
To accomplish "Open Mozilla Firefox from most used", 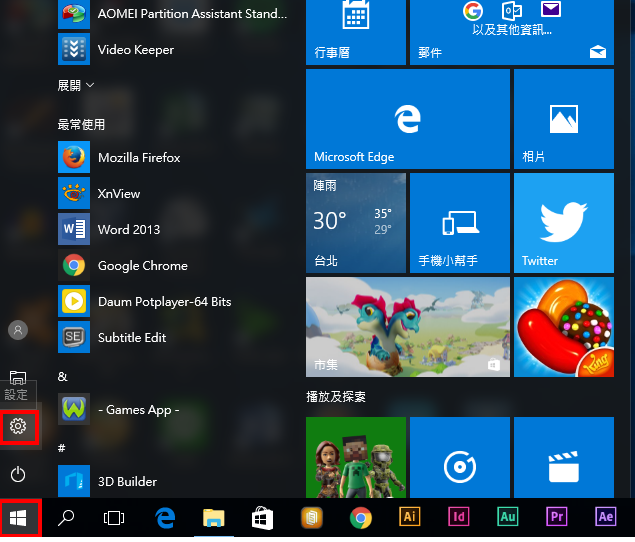I will (x=174, y=157).
